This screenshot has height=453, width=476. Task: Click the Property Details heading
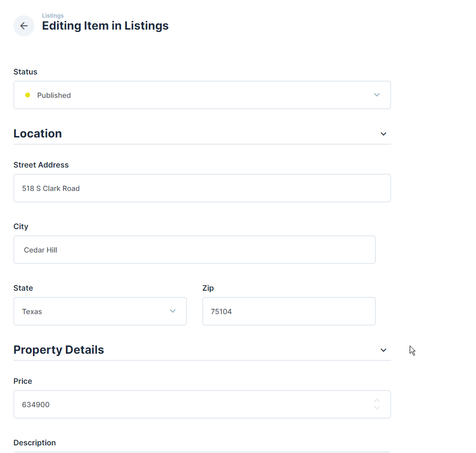pyautogui.click(x=59, y=350)
